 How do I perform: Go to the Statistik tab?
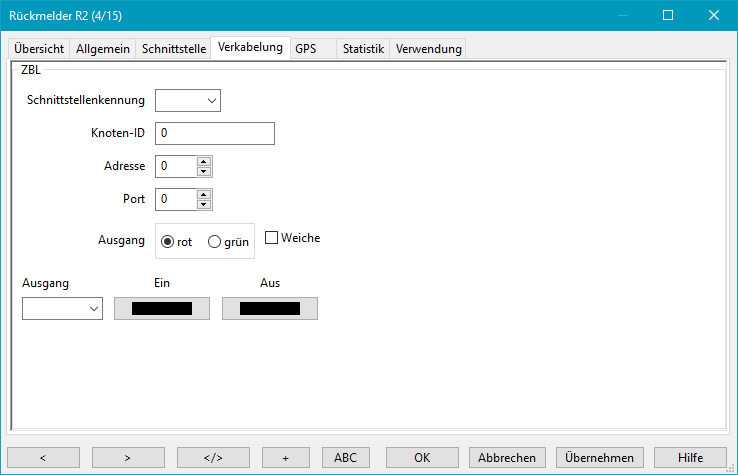363,49
